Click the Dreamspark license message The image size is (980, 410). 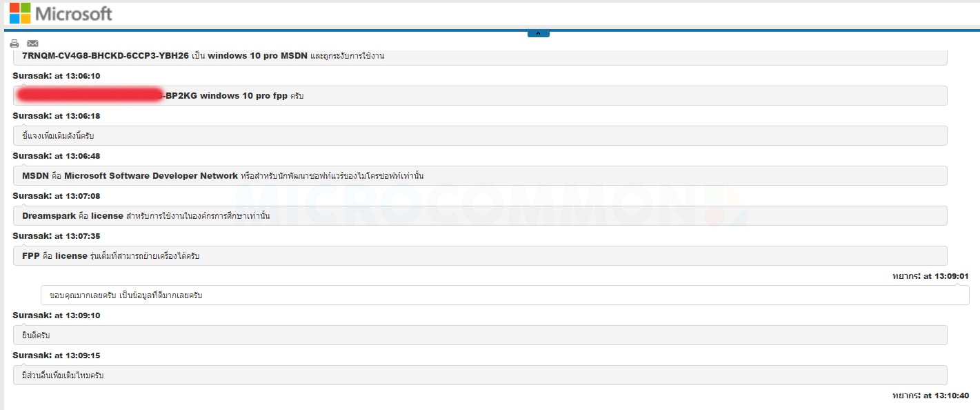(x=480, y=216)
